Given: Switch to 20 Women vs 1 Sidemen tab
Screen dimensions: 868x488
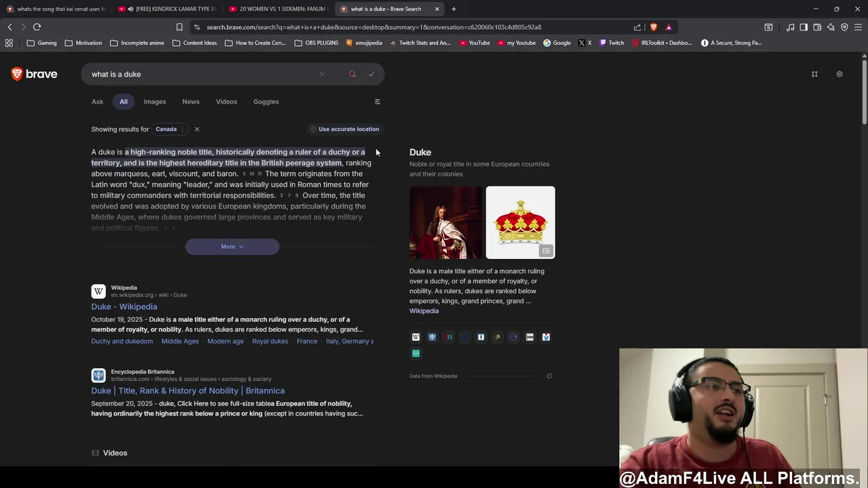Looking at the screenshot, I should [x=278, y=9].
